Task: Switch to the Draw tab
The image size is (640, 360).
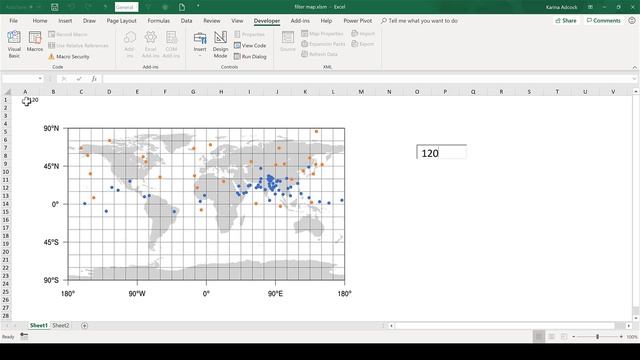Action: (89, 21)
